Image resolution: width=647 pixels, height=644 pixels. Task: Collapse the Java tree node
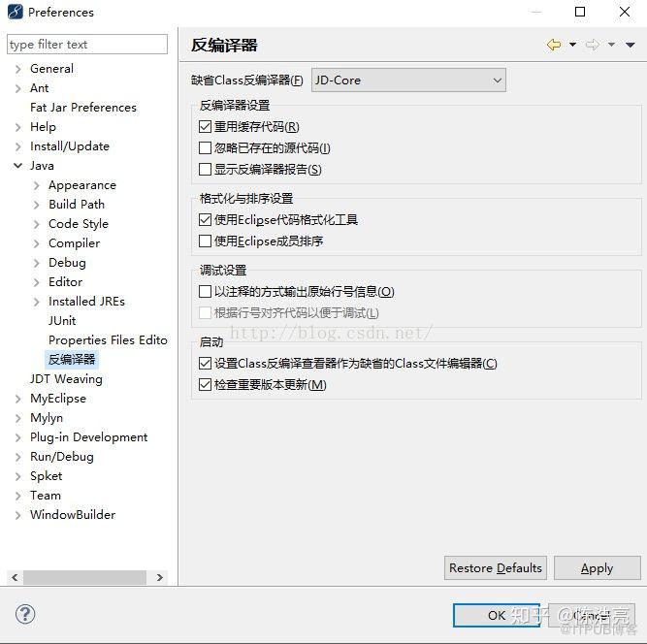(17, 166)
